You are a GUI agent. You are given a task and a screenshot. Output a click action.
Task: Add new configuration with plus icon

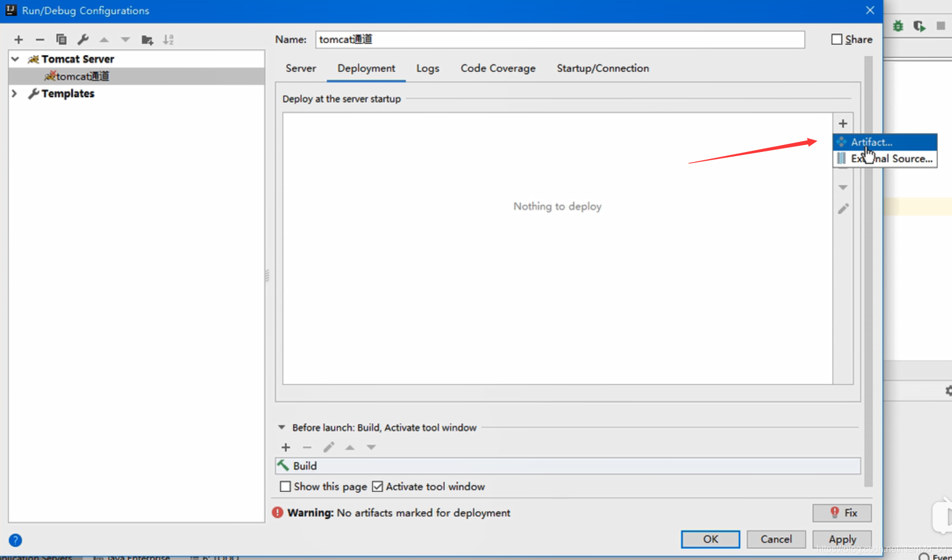[x=19, y=40]
